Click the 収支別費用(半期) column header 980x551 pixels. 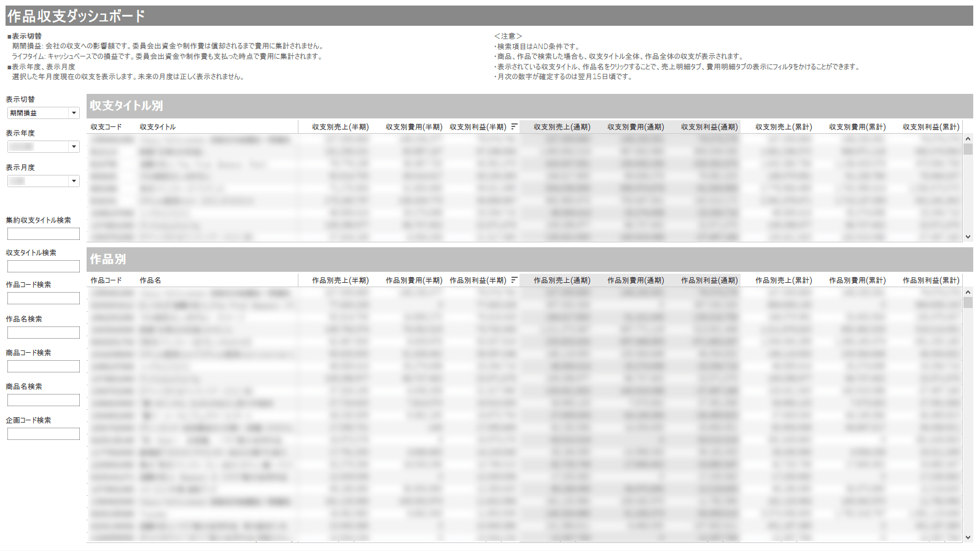(414, 127)
